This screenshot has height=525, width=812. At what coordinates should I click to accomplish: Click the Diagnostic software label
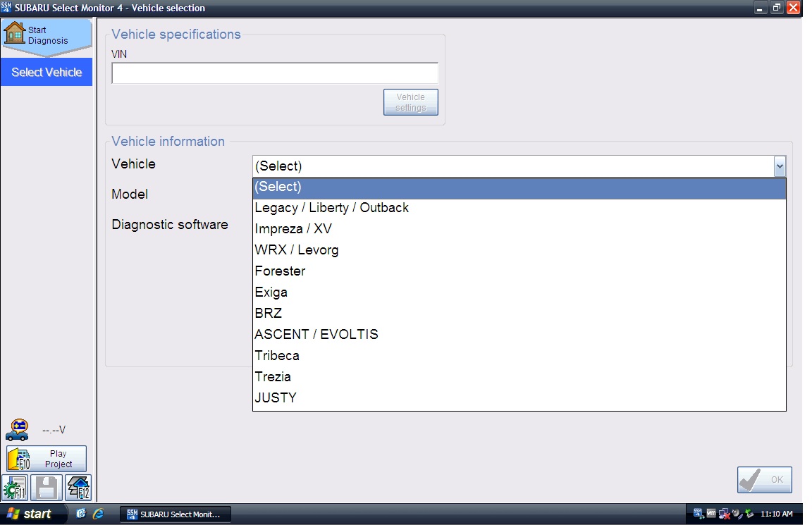coord(170,225)
